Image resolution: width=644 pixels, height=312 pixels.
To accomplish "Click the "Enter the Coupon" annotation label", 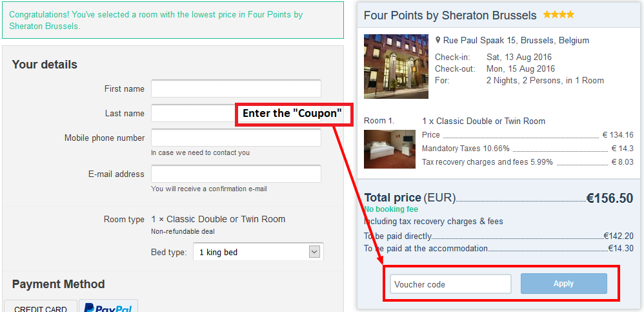I will click(x=292, y=114).
